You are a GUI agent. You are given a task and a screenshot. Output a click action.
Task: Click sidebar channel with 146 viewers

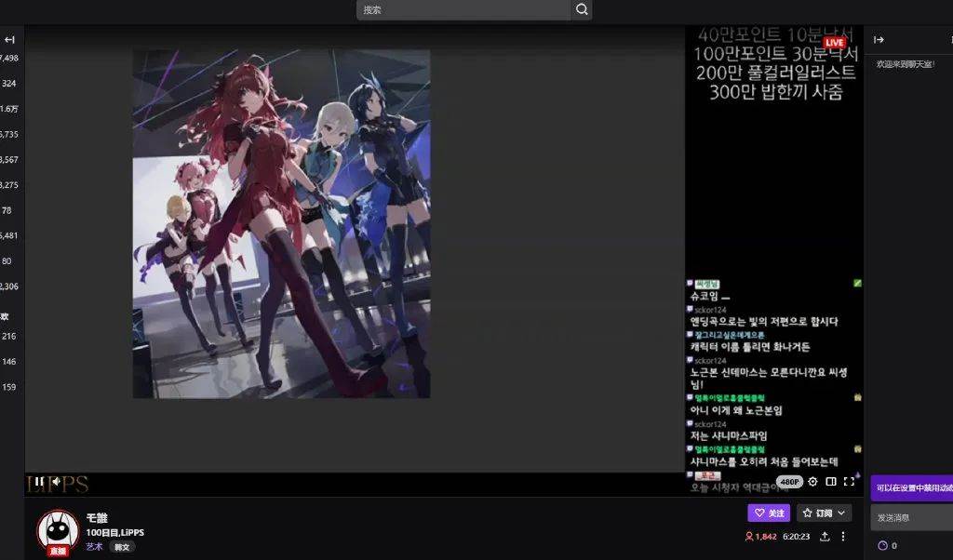coord(9,361)
